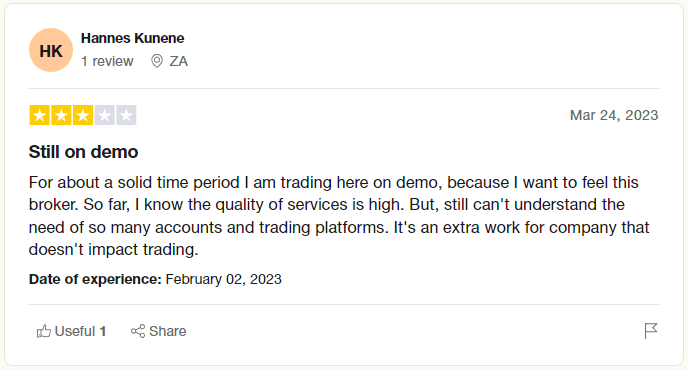688x370 pixels.
Task: Click the Date of experience line
Action: 155,279
